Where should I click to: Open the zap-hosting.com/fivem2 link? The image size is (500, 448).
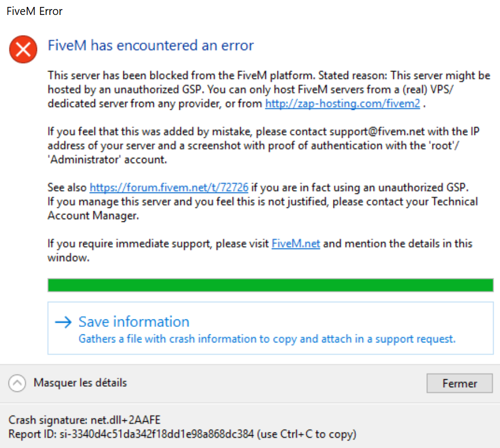tap(343, 103)
